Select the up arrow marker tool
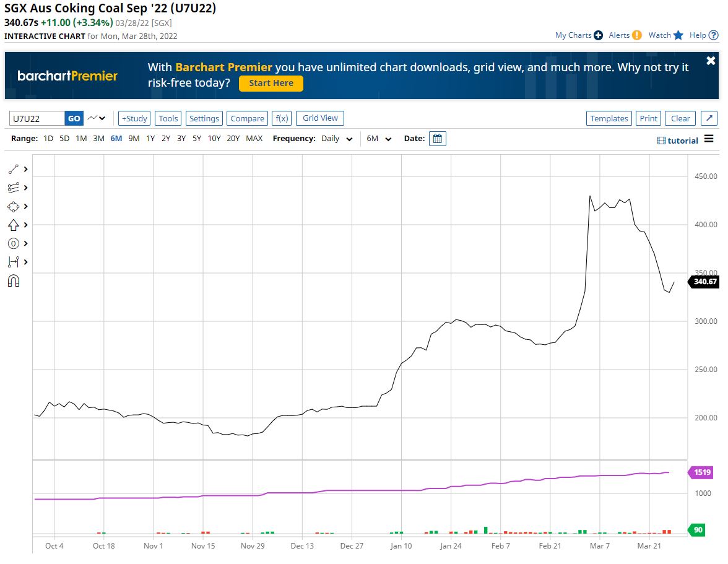Screen dimensions: 728x564 (x=14, y=225)
